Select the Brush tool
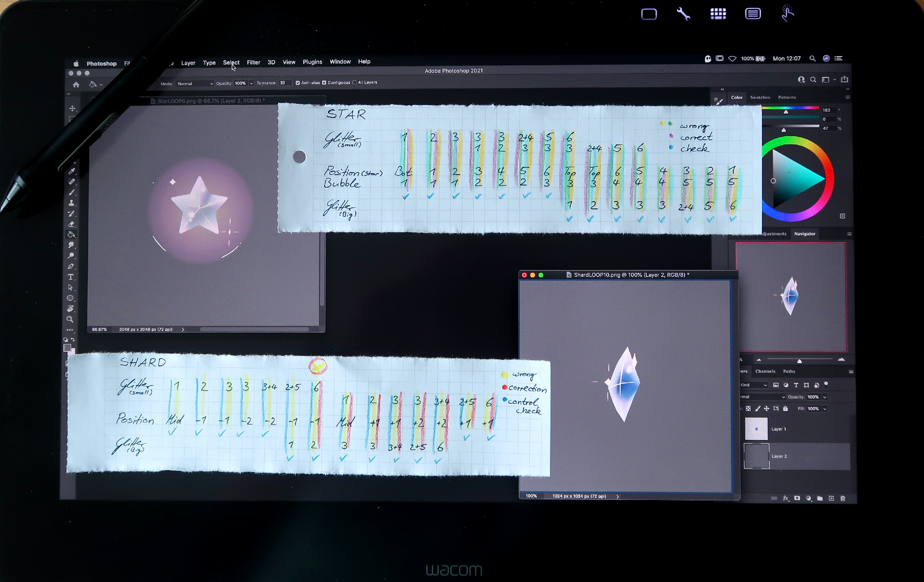This screenshot has height=582, width=924. point(71,192)
